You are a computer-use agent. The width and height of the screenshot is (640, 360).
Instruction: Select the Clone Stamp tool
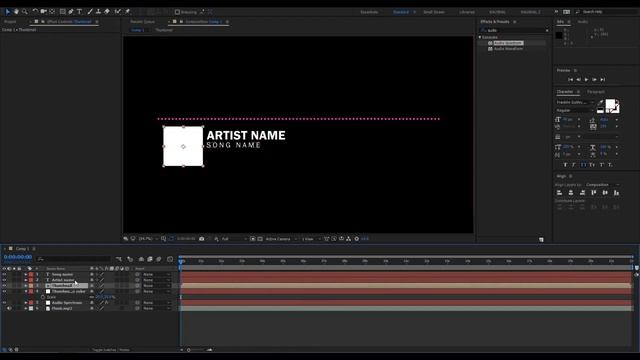click(x=98, y=12)
